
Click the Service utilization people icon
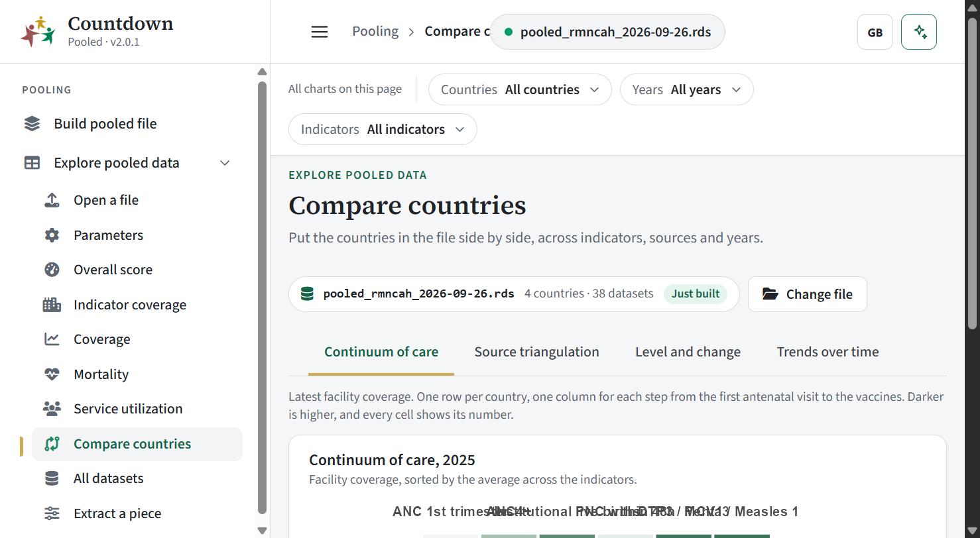(52, 409)
